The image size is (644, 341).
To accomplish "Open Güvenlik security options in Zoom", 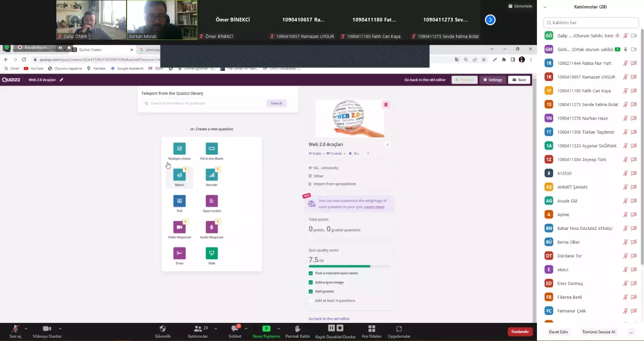I will tap(163, 332).
